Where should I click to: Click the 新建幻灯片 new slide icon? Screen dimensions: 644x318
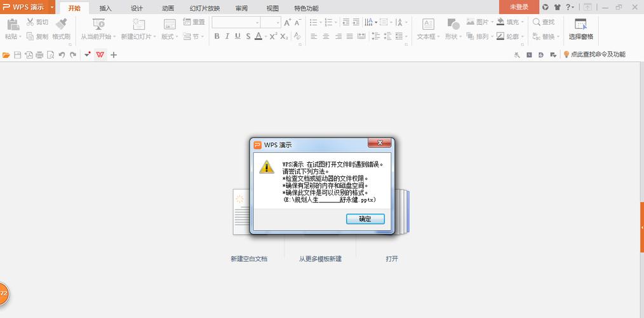[x=139, y=24]
